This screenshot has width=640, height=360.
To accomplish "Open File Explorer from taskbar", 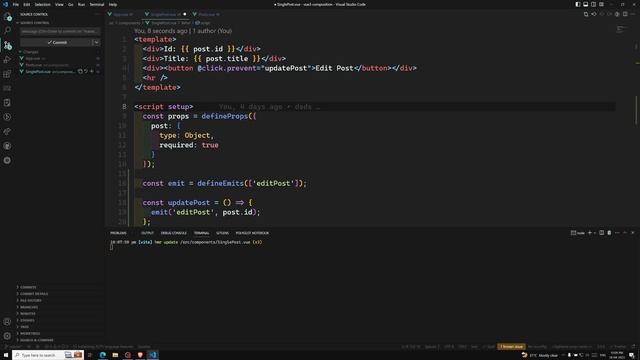I will (115, 355).
